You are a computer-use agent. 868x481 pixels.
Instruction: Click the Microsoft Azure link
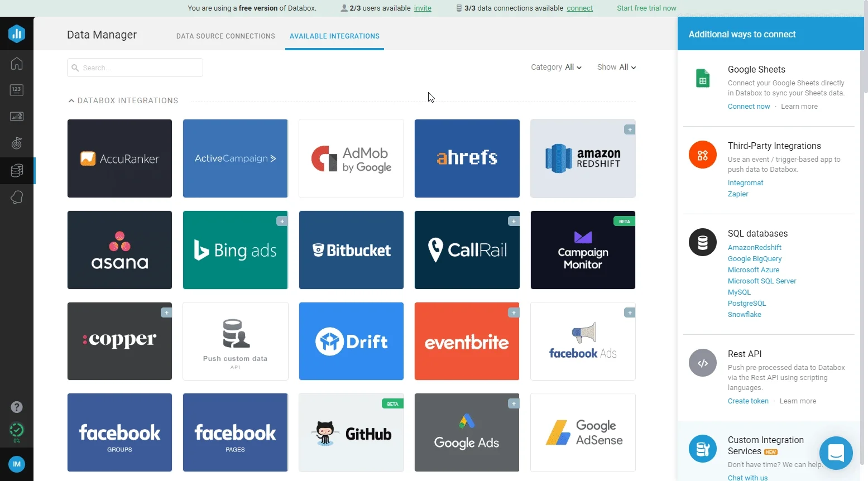coord(754,270)
